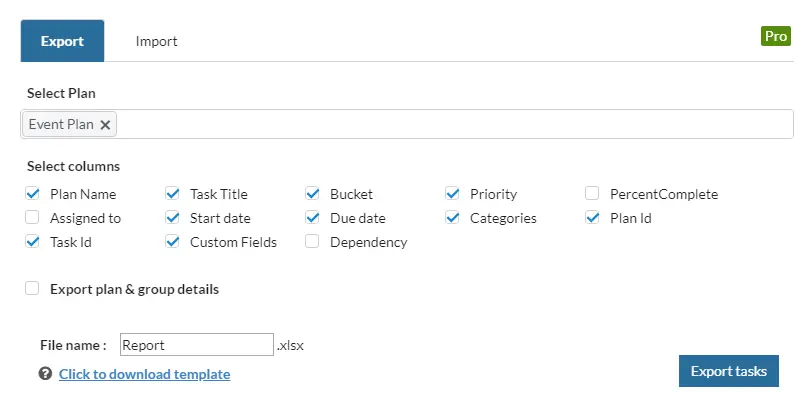This screenshot has width=811, height=412.
Task: Toggle the Custom Fields checkbox
Action: 172,242
